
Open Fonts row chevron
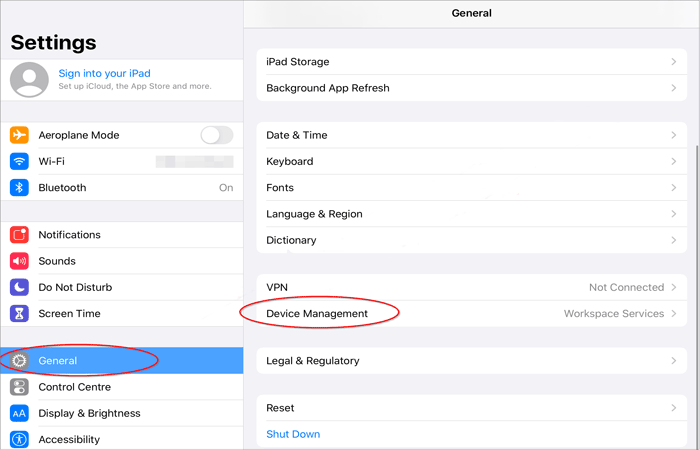pos(674,188)
